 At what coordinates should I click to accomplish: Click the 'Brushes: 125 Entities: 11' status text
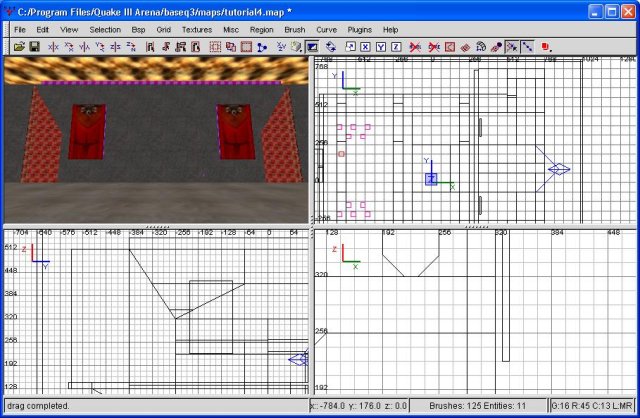point(478,406)
